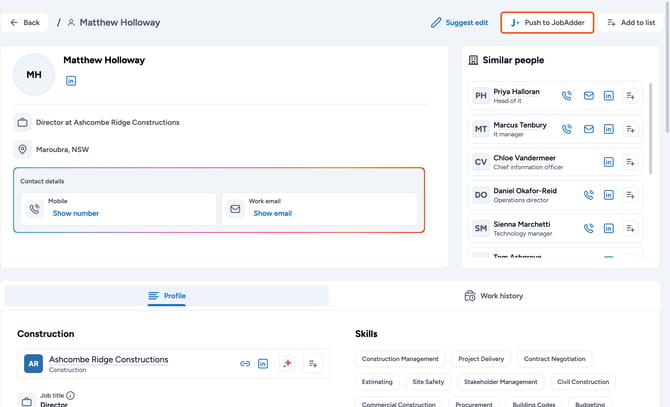This screenshot has width=670, height=407.
Task: Open LinkedIn for Priya Halloran
Action: pos(608,96)
